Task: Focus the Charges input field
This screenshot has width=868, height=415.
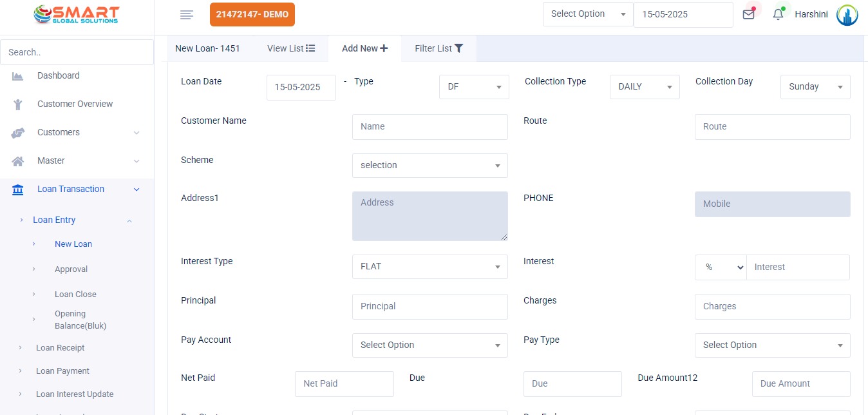Action: [x=773, y=307]
